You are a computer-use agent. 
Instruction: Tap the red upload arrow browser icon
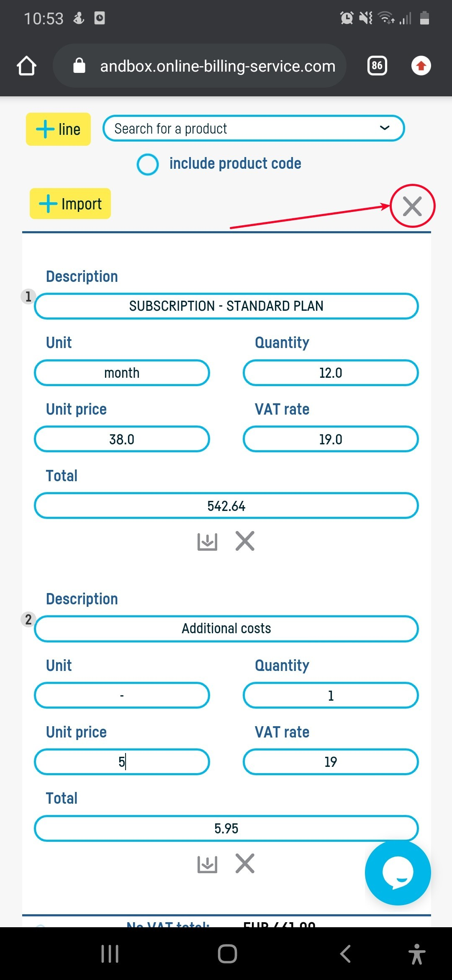[x=421, y=66]
